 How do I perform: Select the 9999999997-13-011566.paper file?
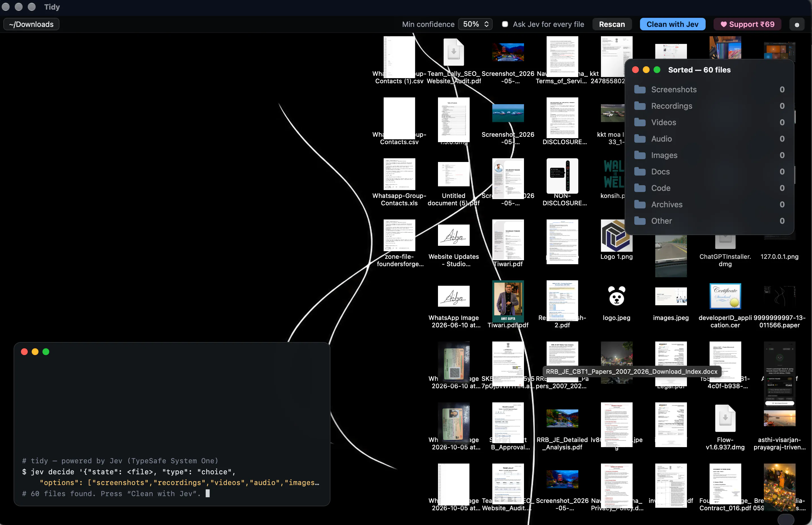coord(779,296)
